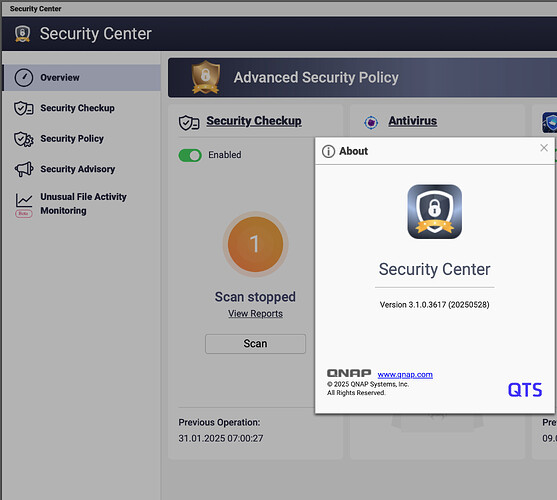Click the gold Advanced Security Policy badge icon
This screenshot has width=557, height=500.
point(205,77)
